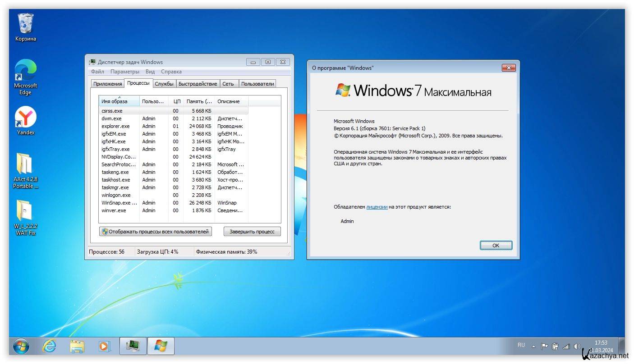Open the Параметры menu in Task Manager
The image size is (634, 364).
(x=125, y=72)
